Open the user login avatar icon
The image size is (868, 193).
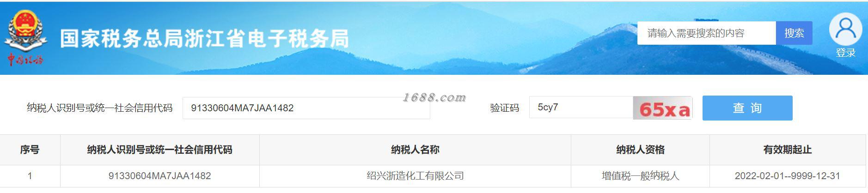click(845, 29)
